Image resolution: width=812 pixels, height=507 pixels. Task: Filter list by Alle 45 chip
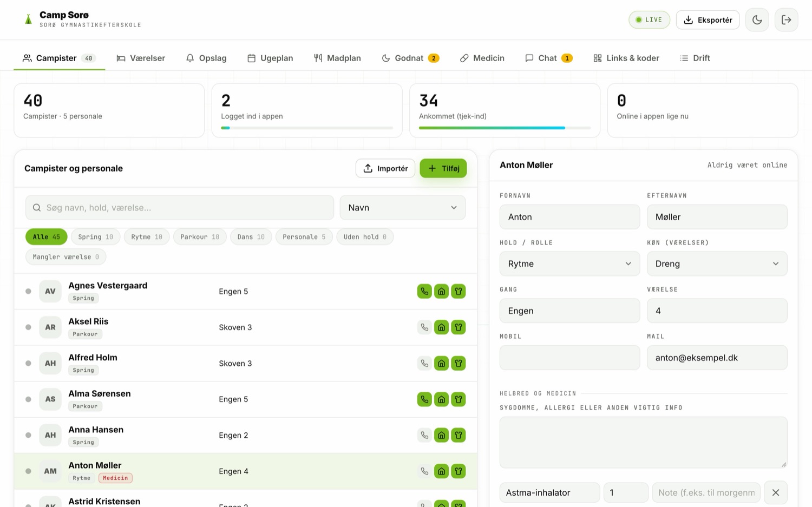pos(46,237)
